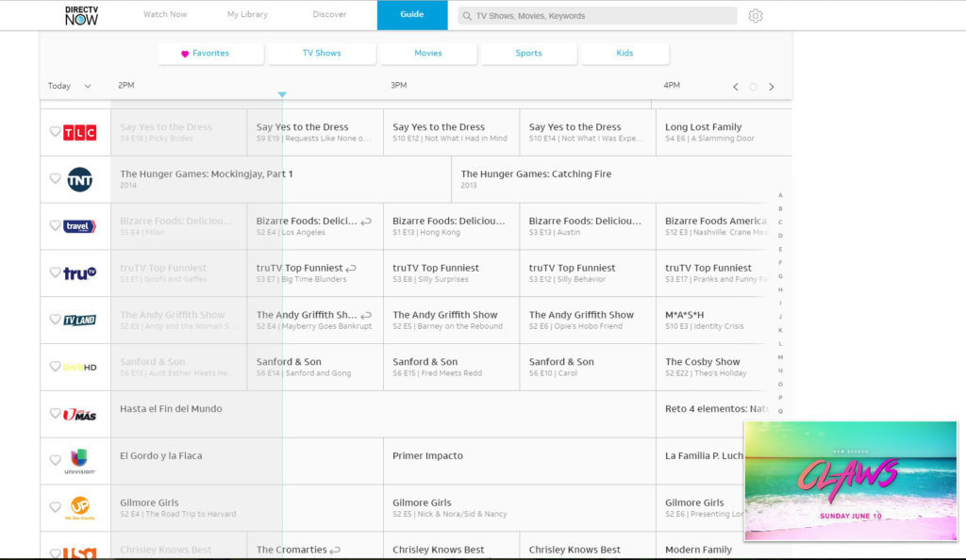The width and height of the screenshot is (966, 560).
Task: Click the search magnifier icon
Action: tap(467, 16)
